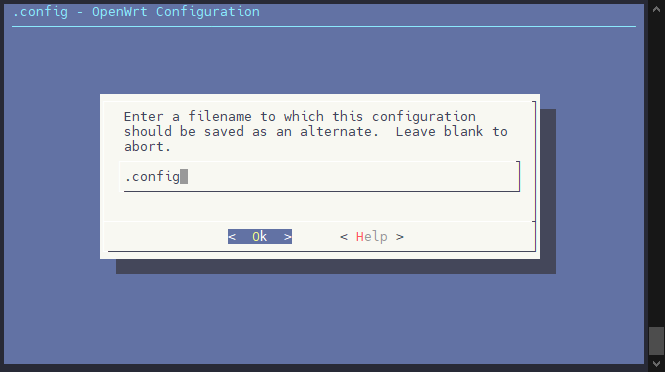The height and width of the screenshot is (372, 665).
Task: Click the gray text cursor block after .config
Action: [184, 176]
